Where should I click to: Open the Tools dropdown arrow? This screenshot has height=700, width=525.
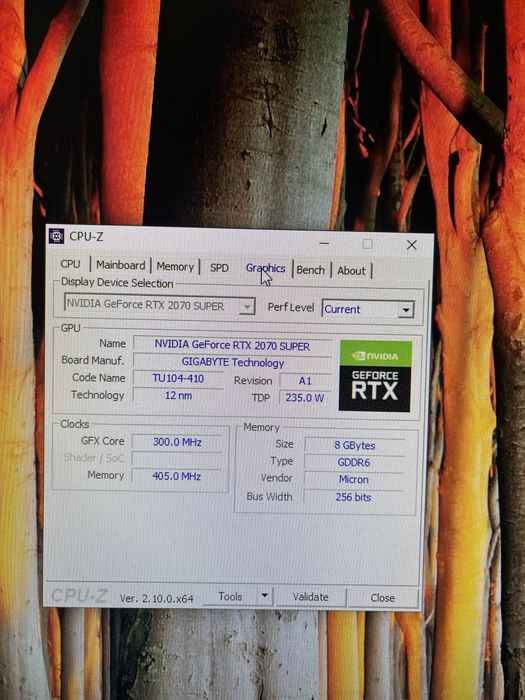click(265, 596)
